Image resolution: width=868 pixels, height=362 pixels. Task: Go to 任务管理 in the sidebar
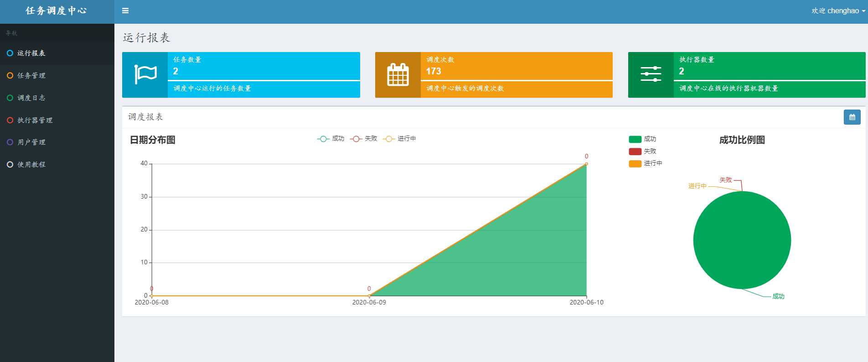coord(57,76)
